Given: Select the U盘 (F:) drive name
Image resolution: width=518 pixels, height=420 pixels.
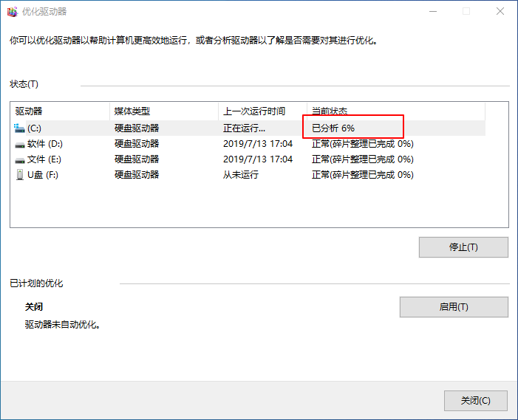Looking at the screenshot, I should [42, 175].
